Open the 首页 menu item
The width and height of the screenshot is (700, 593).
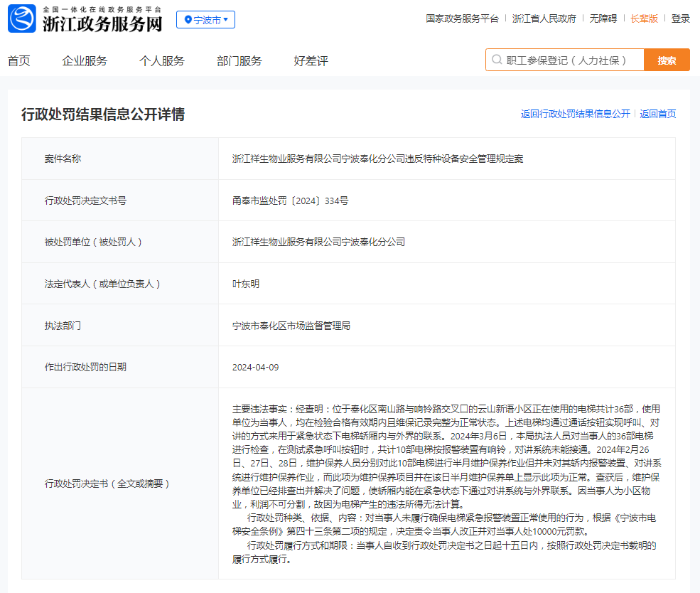click(x=18, y=60)
